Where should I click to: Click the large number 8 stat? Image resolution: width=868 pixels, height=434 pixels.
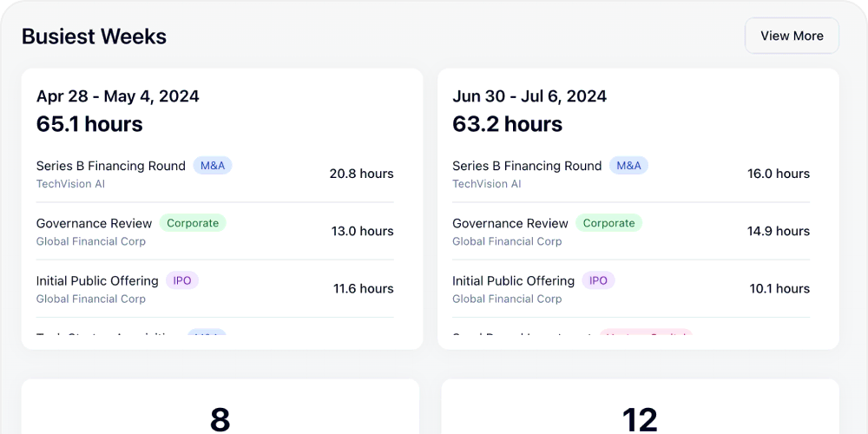coord(220,419)
